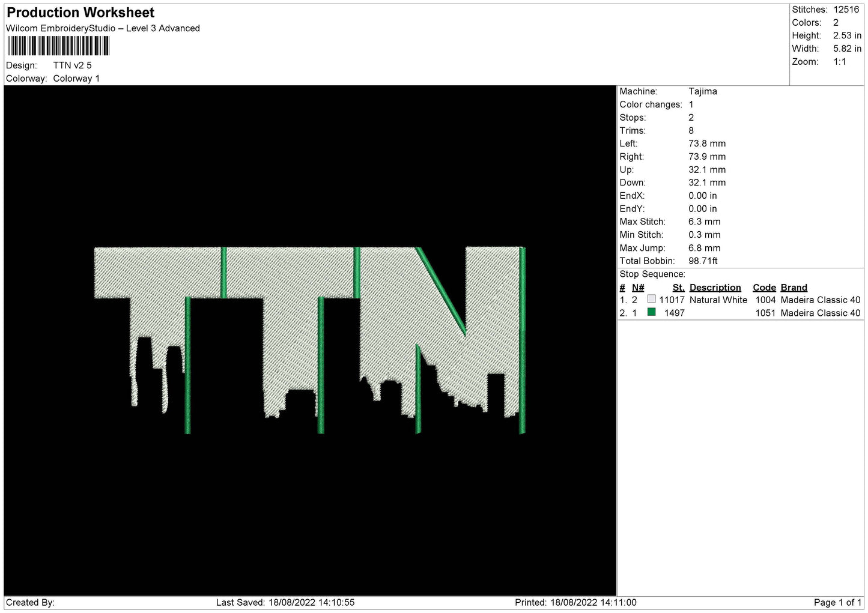The height and width of the screenshot is (613, 868).
Task: Click the zoom value '1:1'
Action: click(839, 62)
